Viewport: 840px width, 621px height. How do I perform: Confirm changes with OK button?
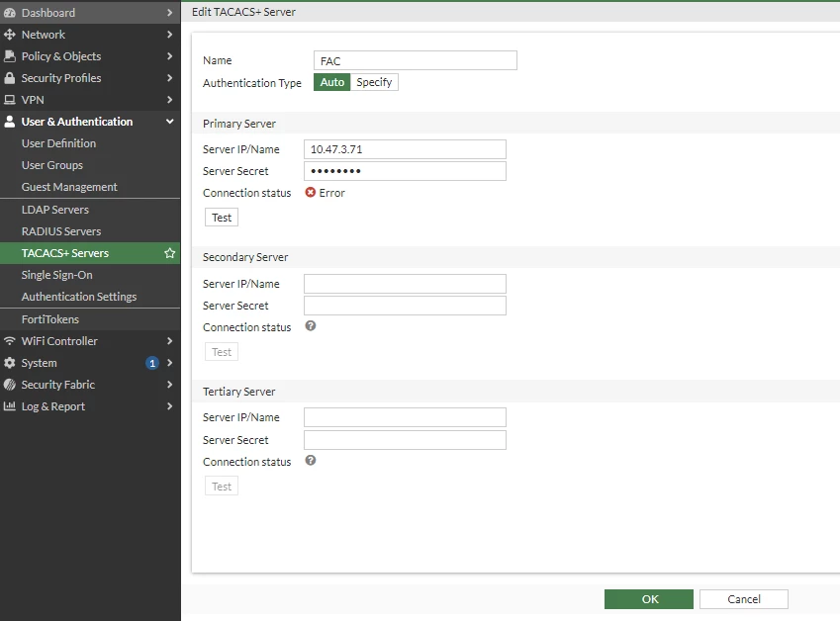[649, 599]
